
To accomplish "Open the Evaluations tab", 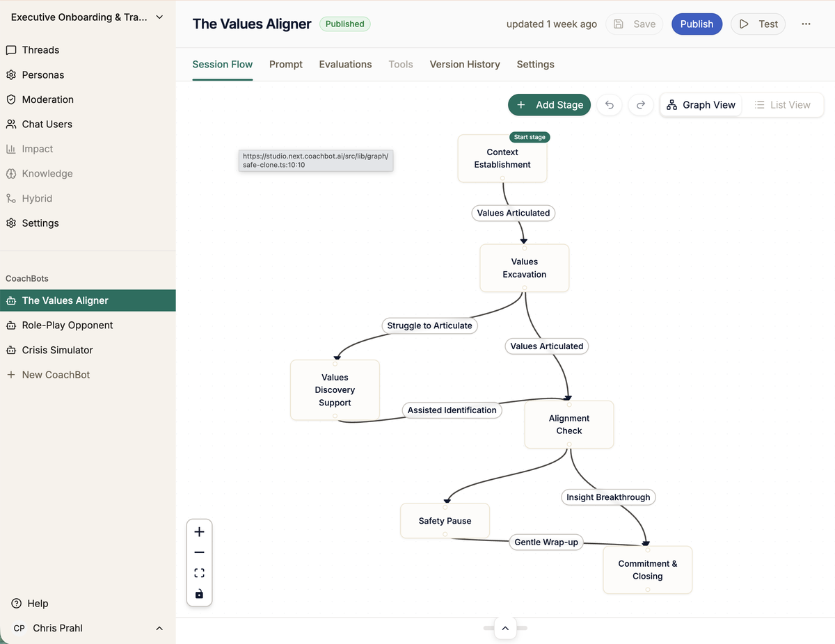I will tap(345, 64).
